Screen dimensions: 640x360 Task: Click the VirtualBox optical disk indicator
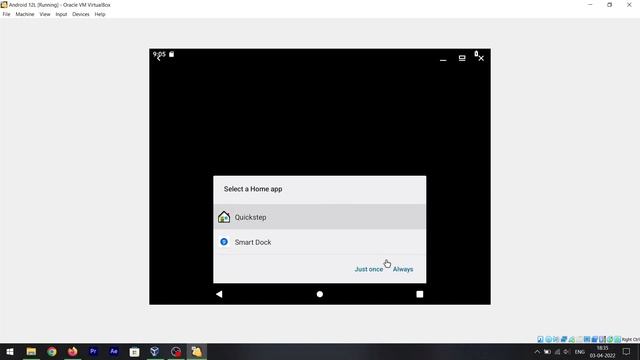(x=549, y=339)
